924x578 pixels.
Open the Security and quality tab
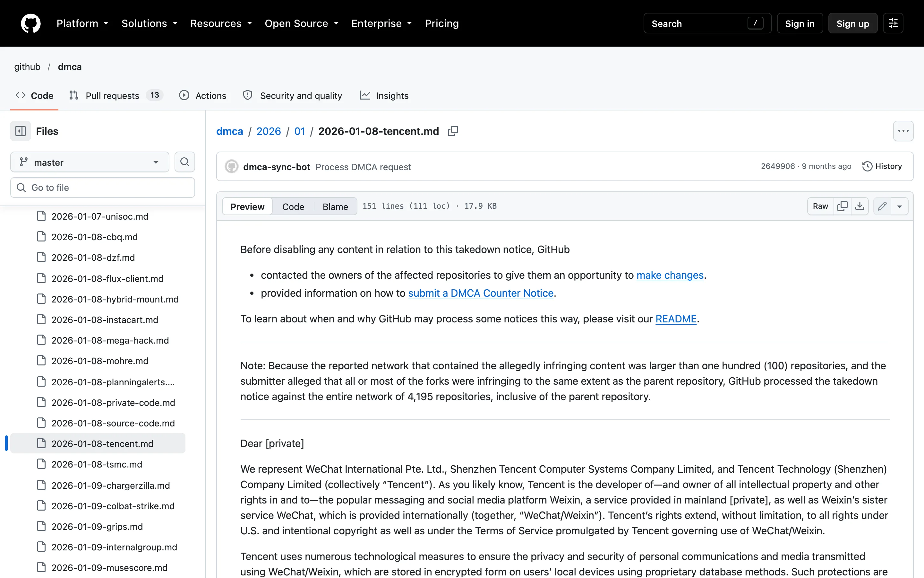click(293, 96)
